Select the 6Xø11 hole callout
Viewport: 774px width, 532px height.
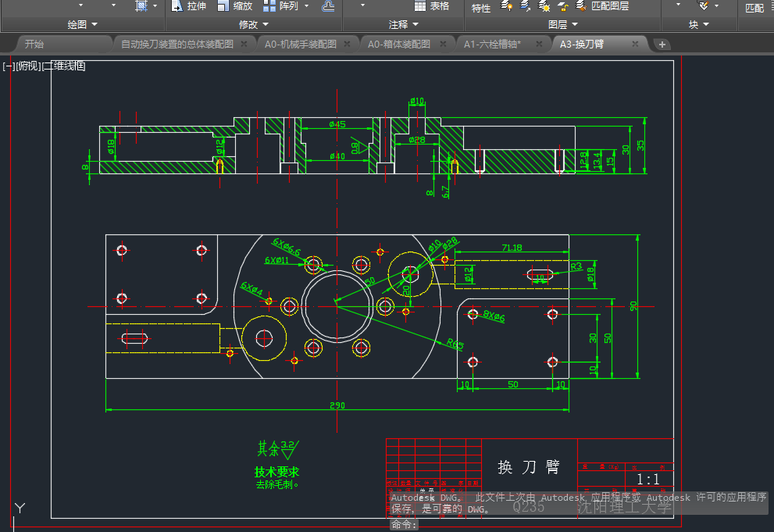click(276, 260)
